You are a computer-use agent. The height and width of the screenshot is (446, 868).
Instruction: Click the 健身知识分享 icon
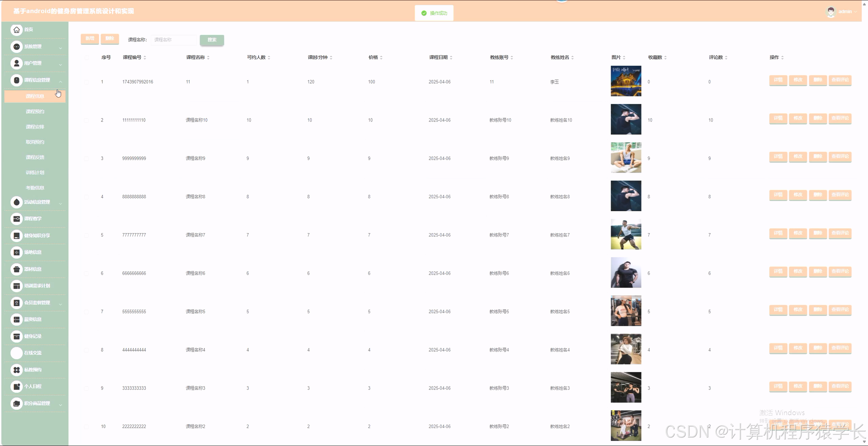tap(16, 236)
